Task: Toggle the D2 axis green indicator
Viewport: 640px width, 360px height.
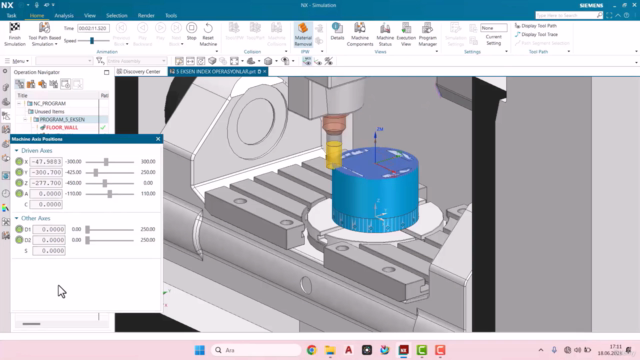Action: pos(19,240)
